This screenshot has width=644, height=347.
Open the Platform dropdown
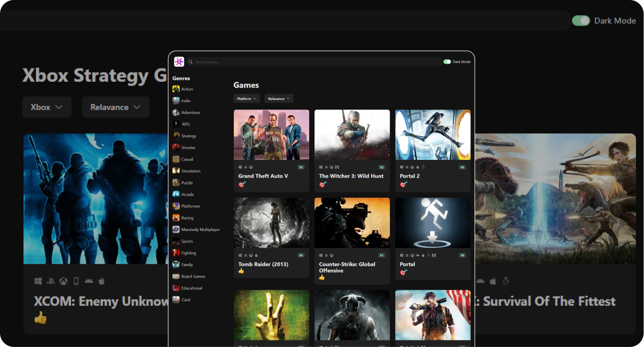click(247, 98)
